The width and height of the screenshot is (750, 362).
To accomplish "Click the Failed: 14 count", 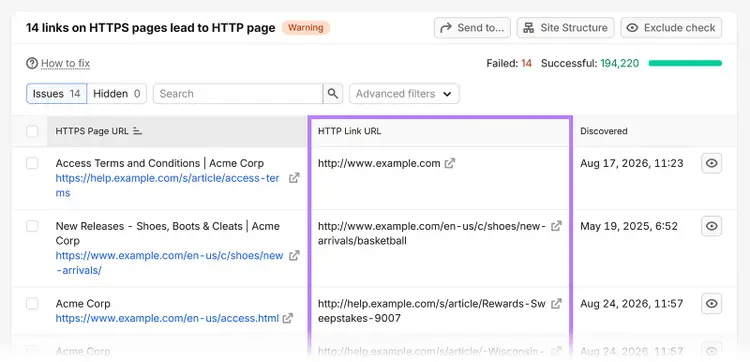I will 509,63.
